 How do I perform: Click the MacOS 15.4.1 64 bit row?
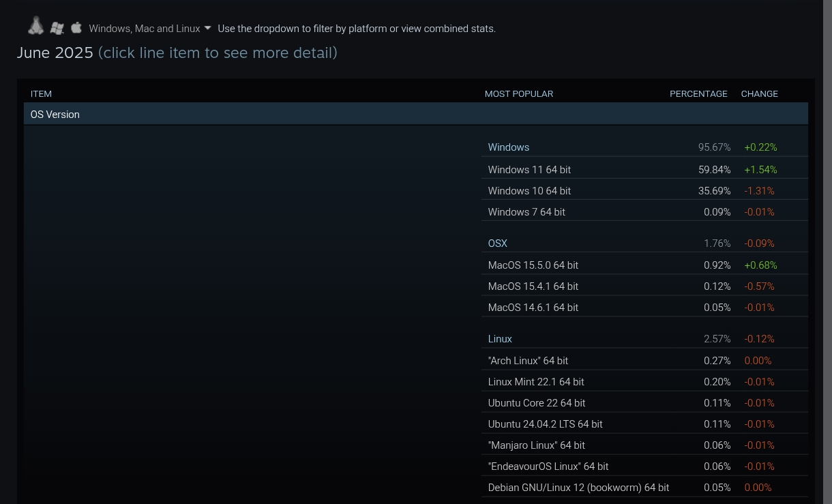[644, 286]
